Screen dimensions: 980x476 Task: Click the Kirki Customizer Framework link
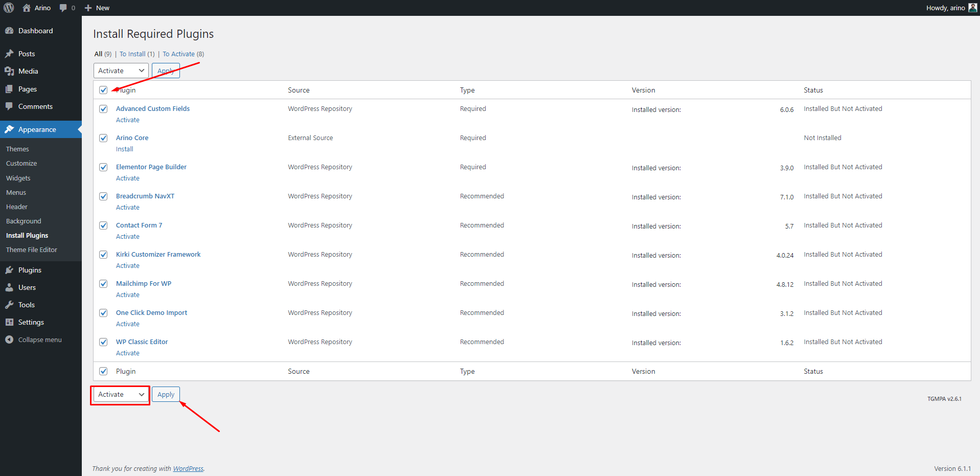[158, 254]
